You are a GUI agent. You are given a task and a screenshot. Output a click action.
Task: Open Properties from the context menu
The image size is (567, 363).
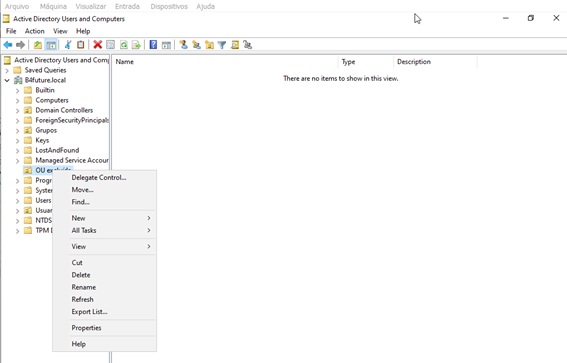(105, 328)
